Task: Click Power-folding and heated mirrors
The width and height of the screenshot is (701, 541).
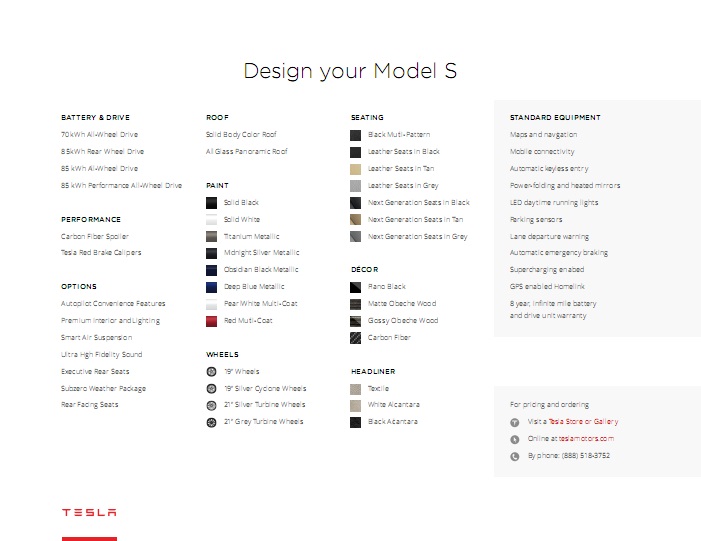Action: (565, 186)
